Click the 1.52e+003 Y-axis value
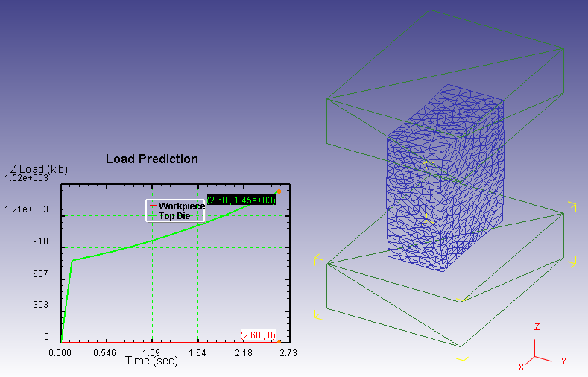The height and width of the screenshot is (377, 588). point(26,178)
